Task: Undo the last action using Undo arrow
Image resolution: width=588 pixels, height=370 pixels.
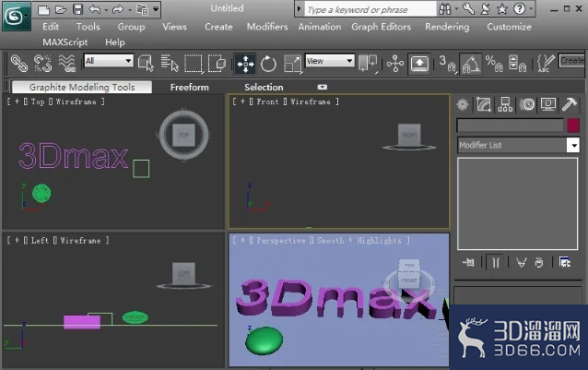Action: (95, 9)
